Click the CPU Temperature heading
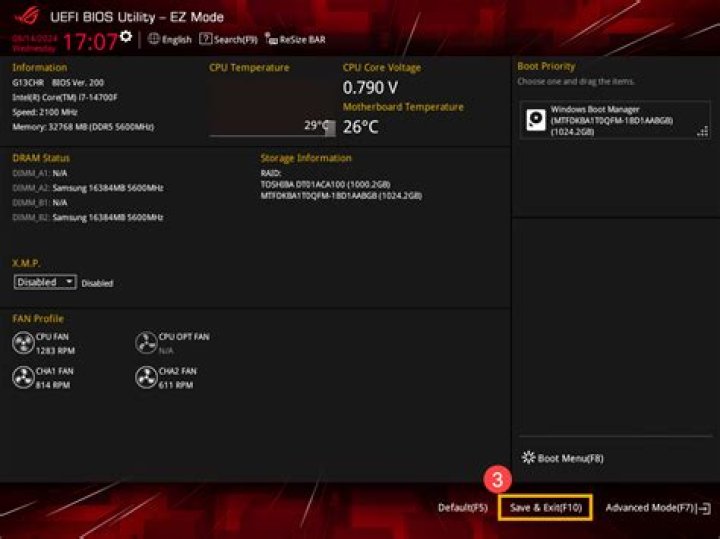 click(x=249, y=67)
